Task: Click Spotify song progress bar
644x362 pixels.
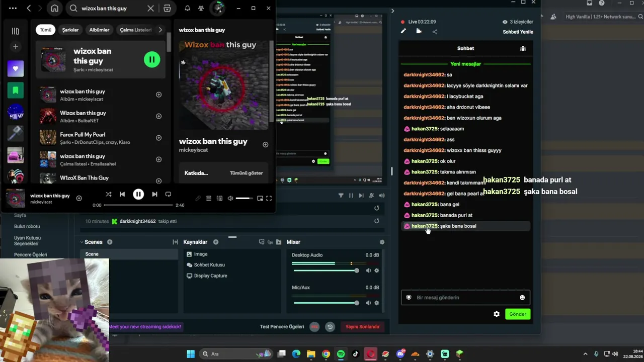Action: [x=138, y=205]
